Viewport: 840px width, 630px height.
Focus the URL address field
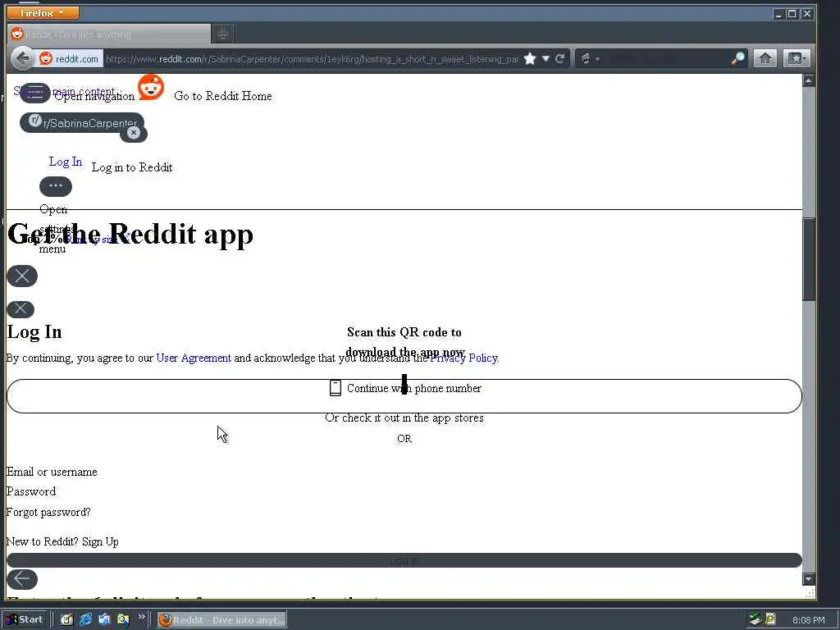[312, 59]
